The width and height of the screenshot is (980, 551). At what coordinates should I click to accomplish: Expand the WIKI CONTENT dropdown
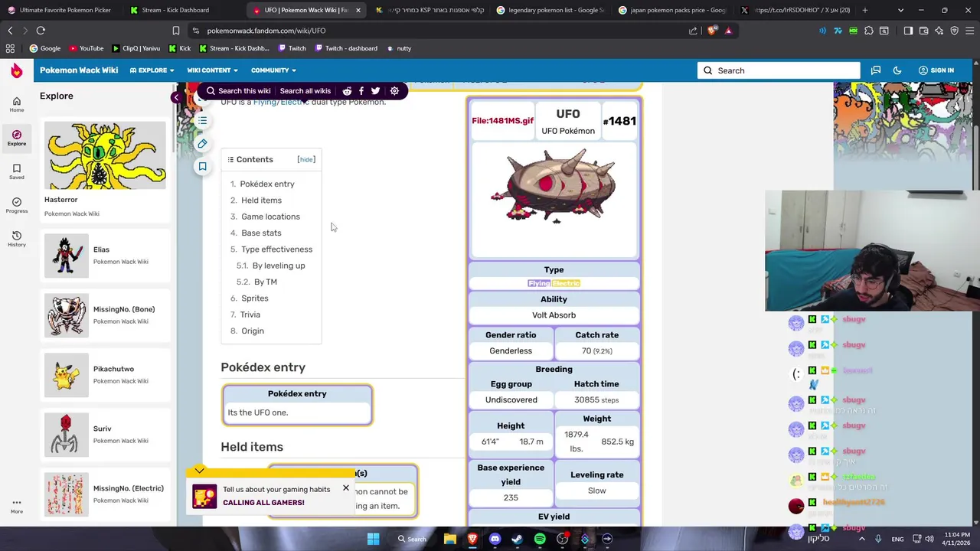(212, 70)
